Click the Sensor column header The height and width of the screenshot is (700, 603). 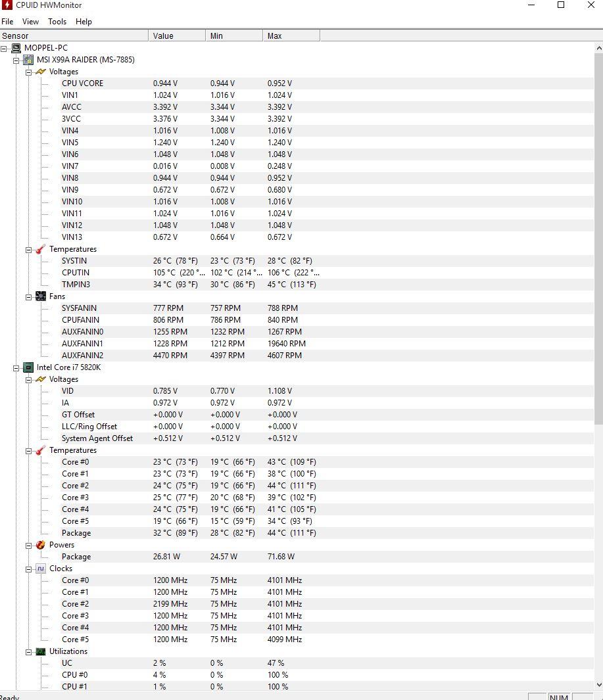[74, 35]
